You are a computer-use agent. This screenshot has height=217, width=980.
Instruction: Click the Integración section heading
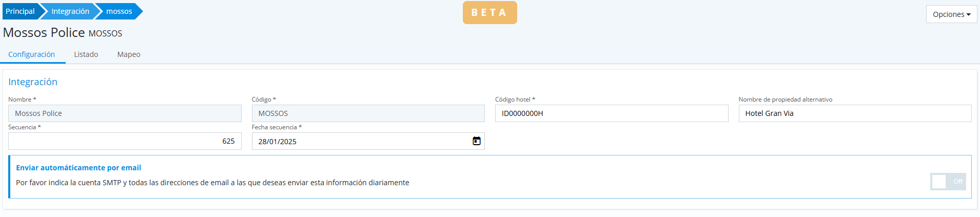(33, 82)
